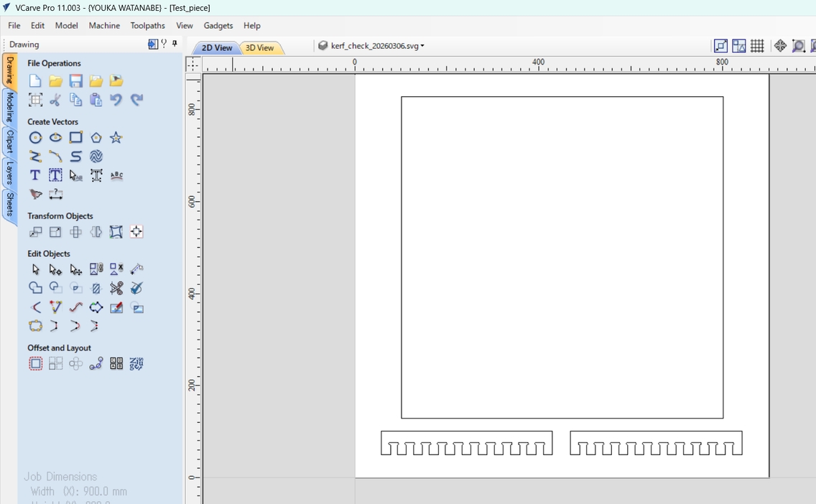This screenshot has height=504, width=816.
Task: Toggle Drawing panel auto-hide pin
Action: coord(175,44)
